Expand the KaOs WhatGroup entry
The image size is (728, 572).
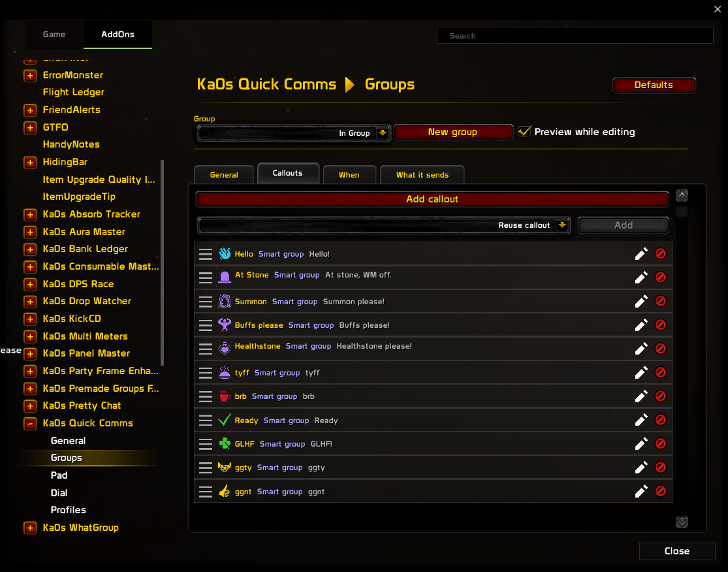(30, 528)
